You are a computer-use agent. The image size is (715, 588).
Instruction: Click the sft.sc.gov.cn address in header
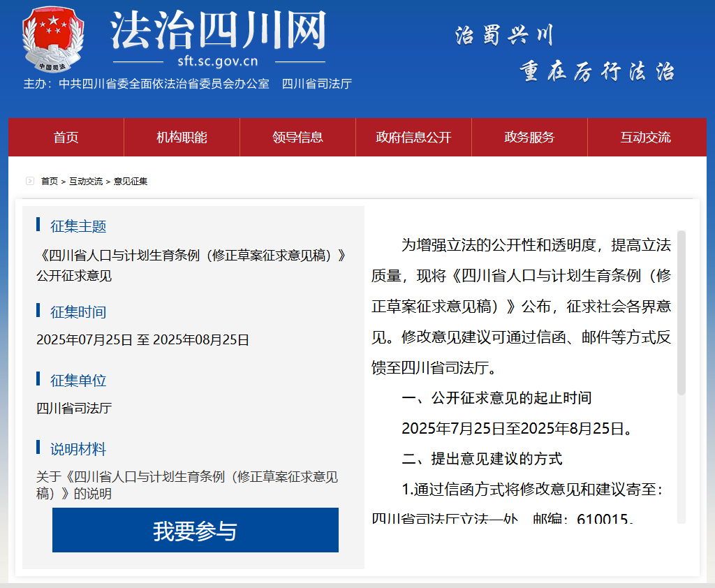click(x=218, y=61)
